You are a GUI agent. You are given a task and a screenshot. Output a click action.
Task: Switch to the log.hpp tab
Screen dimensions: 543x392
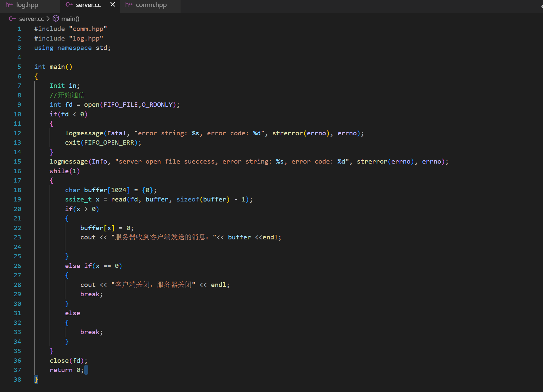(x=27, y=5)
